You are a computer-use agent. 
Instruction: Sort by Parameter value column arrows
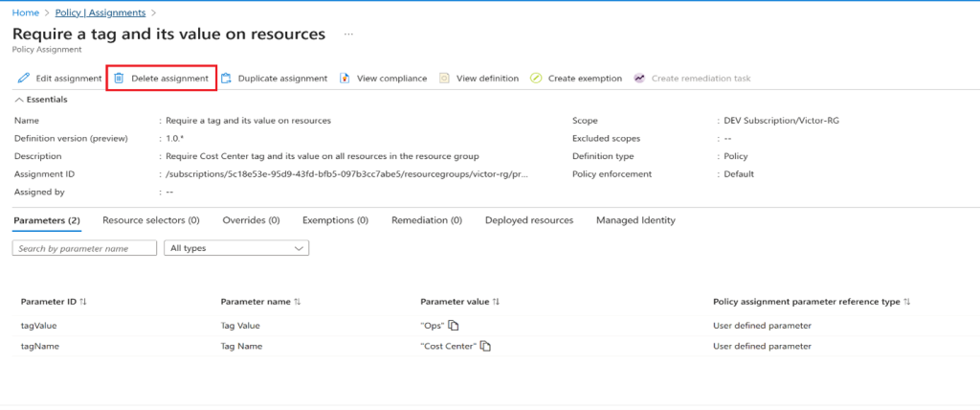tap(497, 302)
